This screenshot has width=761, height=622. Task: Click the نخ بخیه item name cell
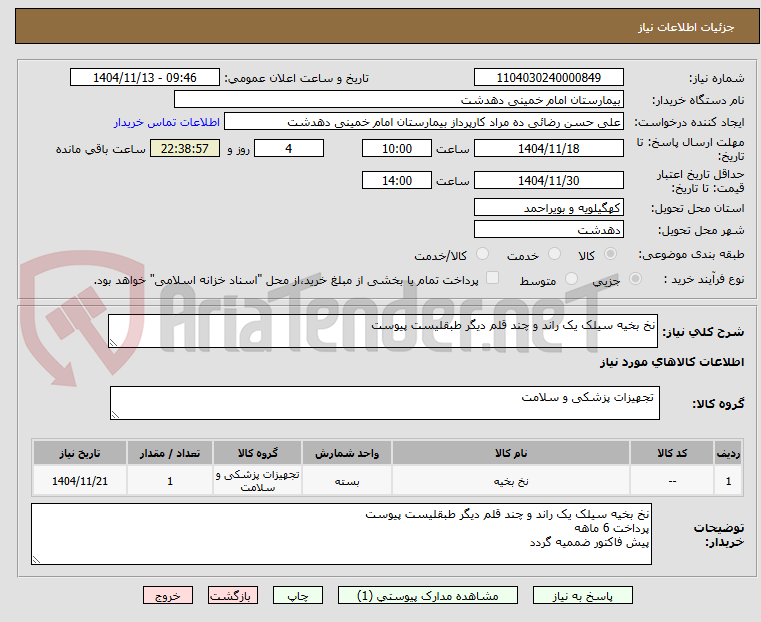(511, 481)
